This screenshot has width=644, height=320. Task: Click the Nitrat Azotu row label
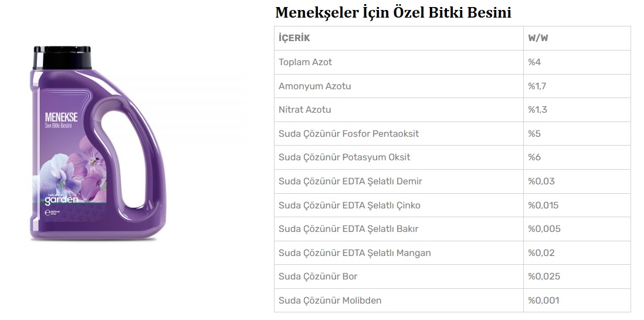305,110
